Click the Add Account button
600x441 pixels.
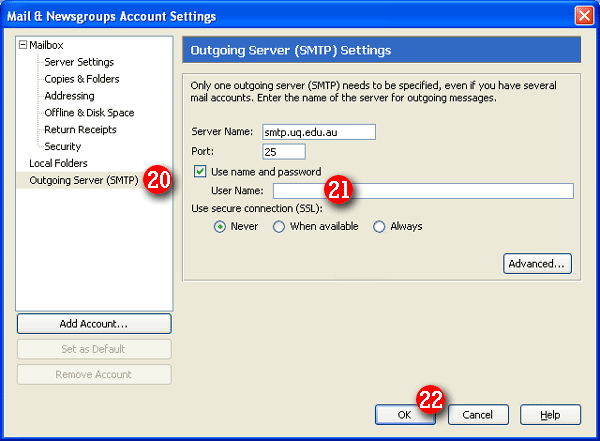[x=94, y=324]
